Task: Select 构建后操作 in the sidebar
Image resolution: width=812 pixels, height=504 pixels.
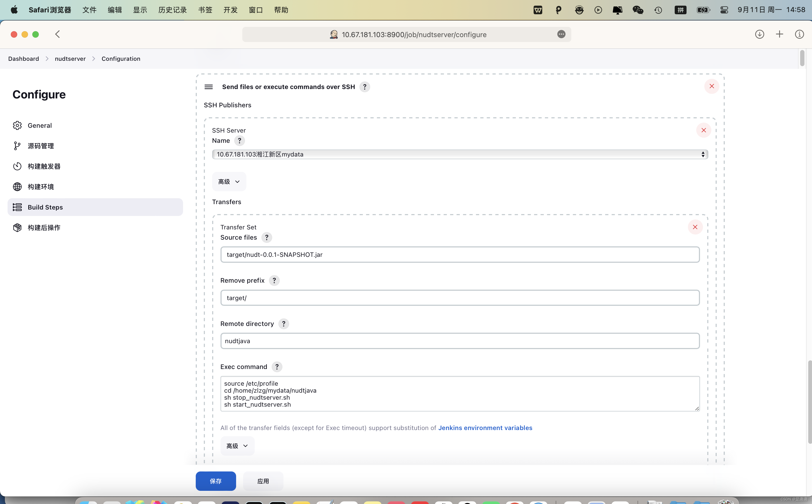Action: coord(44,228)
